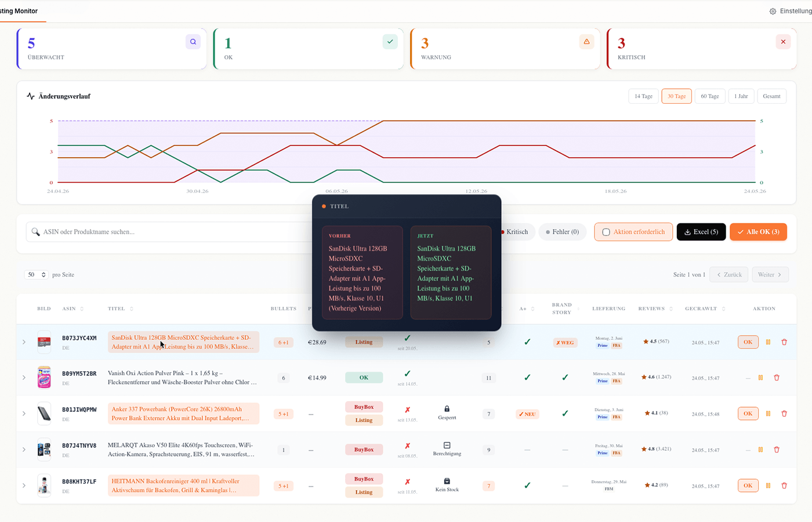Viewport: 812px width, 522px height.
Task: Click the Berechtigung status icon
Action: (x=447, y=445)
